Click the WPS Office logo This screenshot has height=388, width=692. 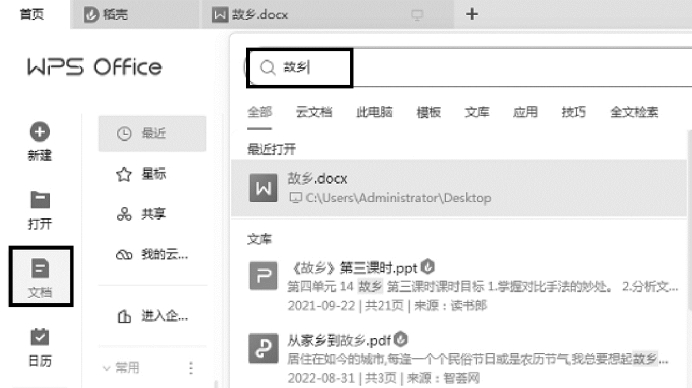coord(94,67)
